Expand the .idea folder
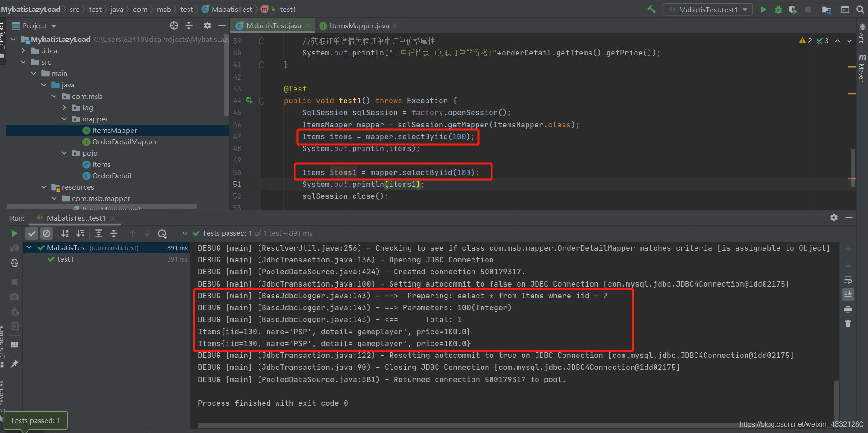This screenshot has height=433, width=868. coord(23,51)
